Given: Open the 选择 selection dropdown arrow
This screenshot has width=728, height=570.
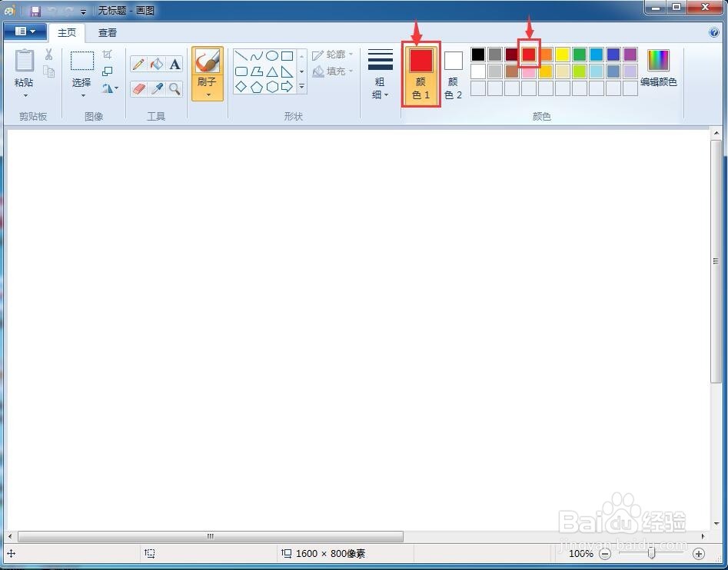Looking at the screenshot, I should point(83,95).
